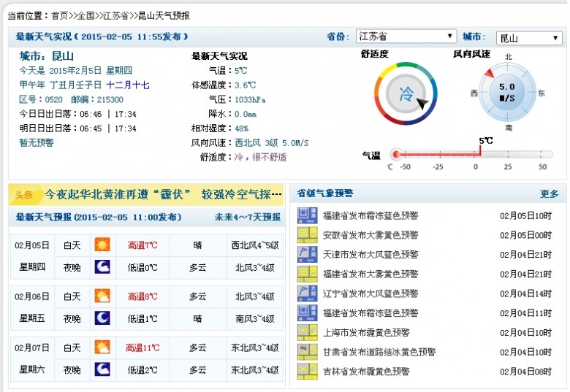
Task: Click the haze warning icon beside 吉林省 alert
Action: (x=303, y=371)
